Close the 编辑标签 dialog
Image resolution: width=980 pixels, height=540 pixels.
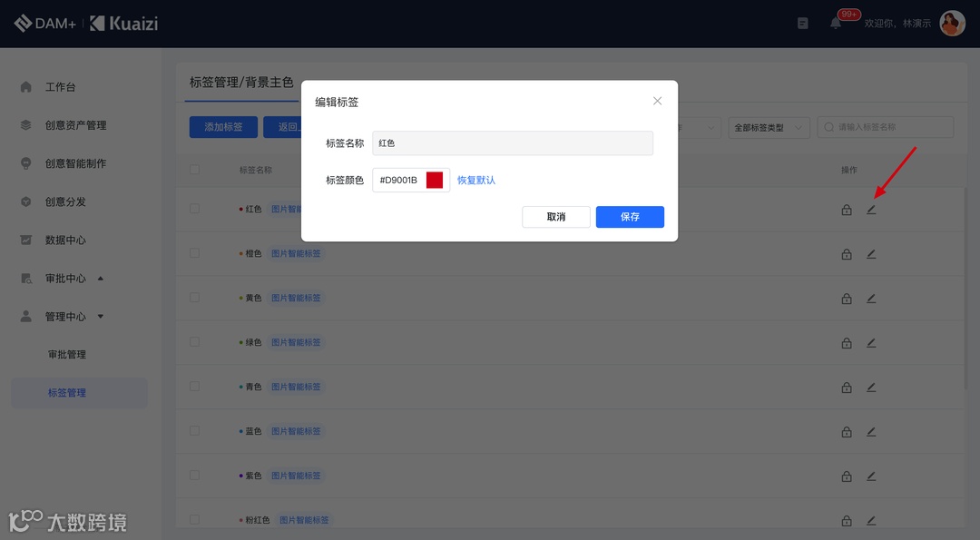coord(658,101)
